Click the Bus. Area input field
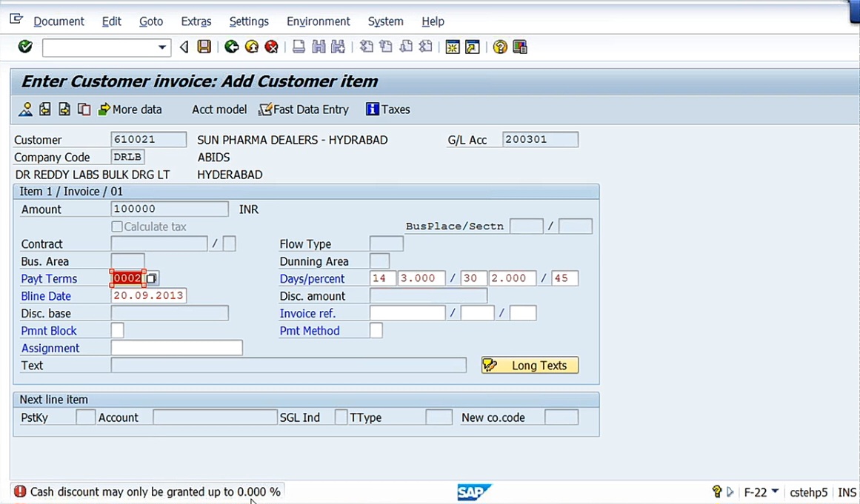Screen dimensions: 860x504 point(128,261)
